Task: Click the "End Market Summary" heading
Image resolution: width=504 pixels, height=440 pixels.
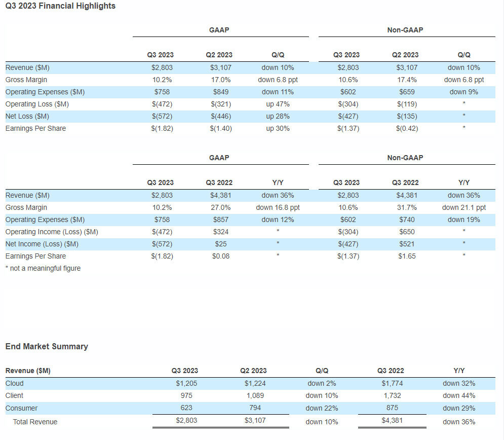Action: (47, 346)
